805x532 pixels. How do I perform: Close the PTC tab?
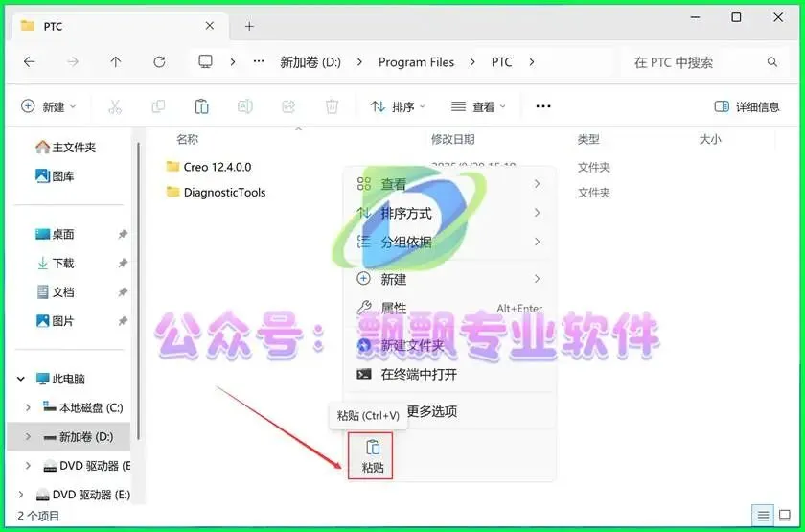coord(210,26)
